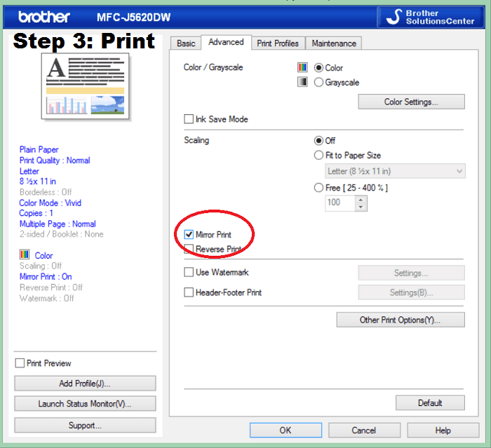
Task: Select Fit to Paper Size option
Action: tap(318, 155)
